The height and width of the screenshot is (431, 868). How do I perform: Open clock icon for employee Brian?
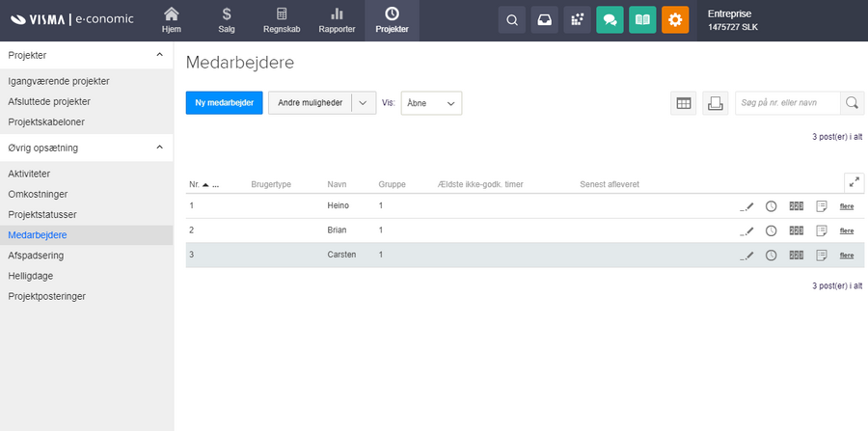[x=771, y=230]
